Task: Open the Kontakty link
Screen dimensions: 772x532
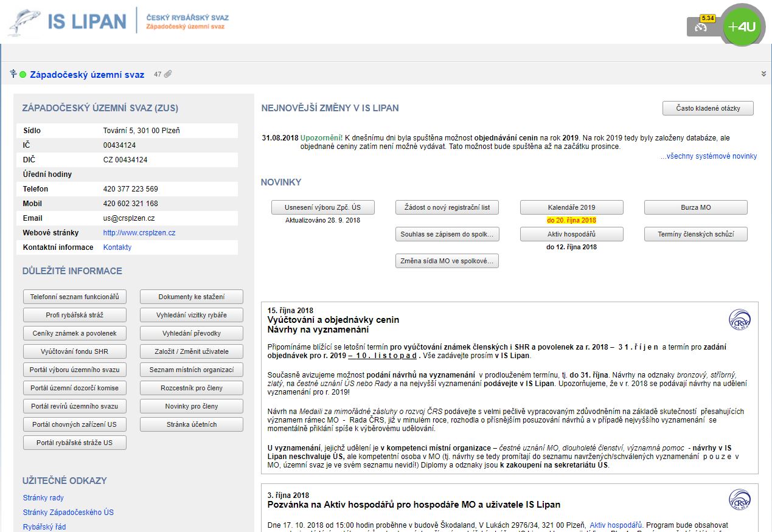Action: [117, 247]
